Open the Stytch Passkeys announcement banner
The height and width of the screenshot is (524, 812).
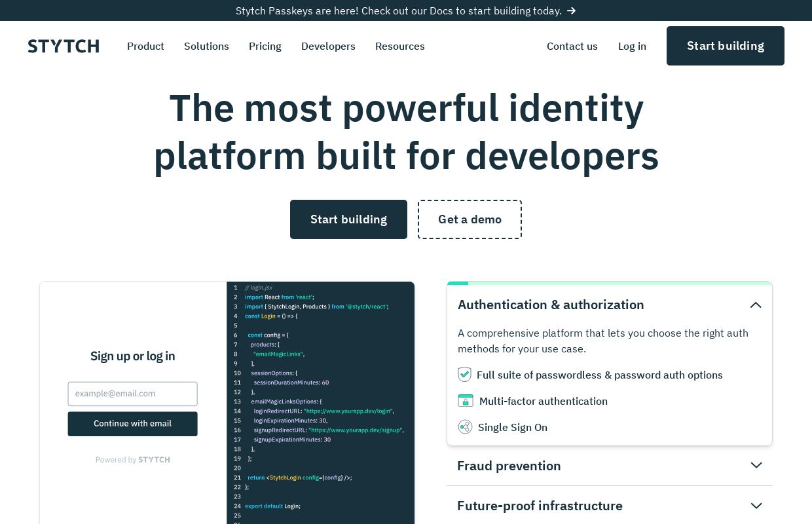[406, 10]
